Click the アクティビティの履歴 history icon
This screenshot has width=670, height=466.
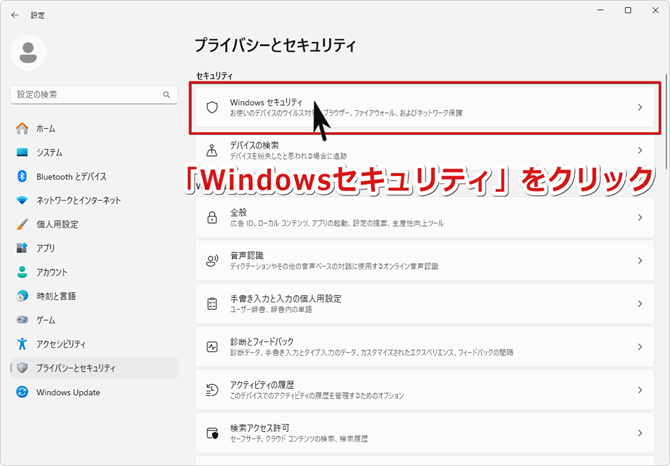(x=212, y=390)
